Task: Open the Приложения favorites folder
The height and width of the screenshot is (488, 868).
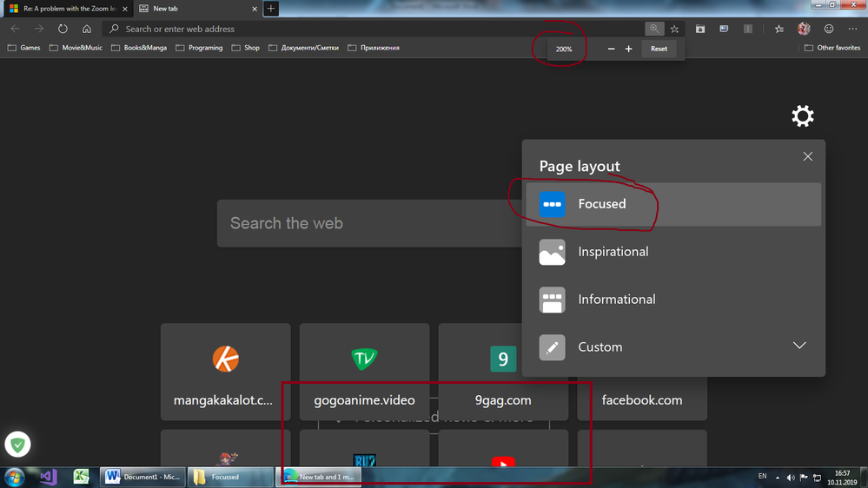Action: click(374, 48)
